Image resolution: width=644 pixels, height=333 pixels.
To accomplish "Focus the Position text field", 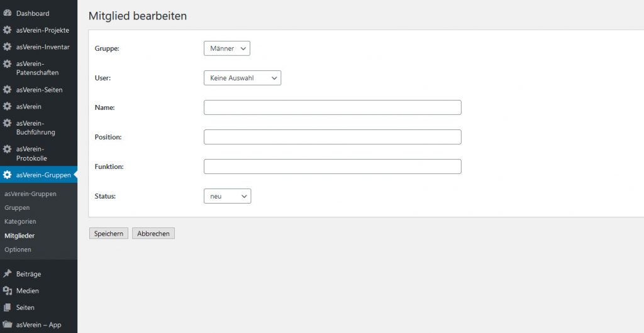I will coord(332,137).
